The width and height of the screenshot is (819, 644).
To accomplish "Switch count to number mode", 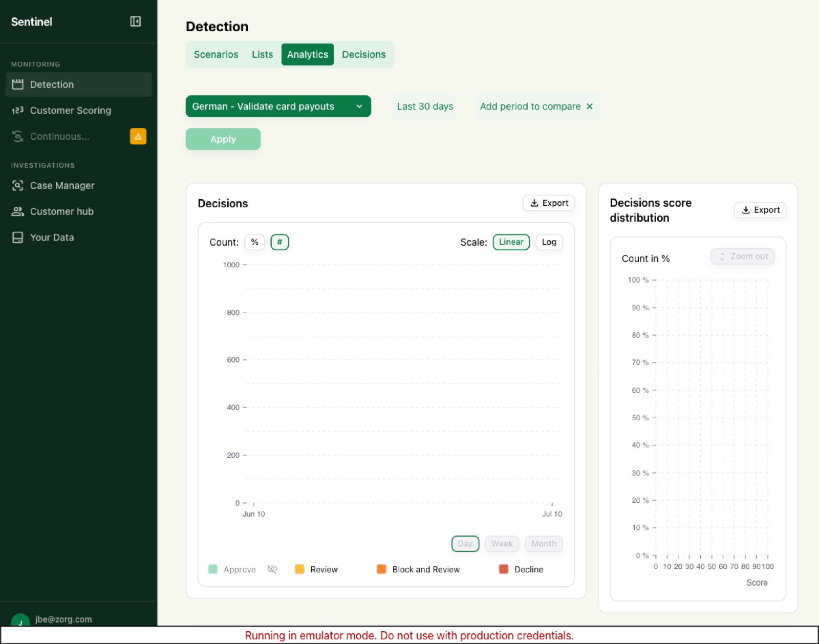I will point(279,242).
